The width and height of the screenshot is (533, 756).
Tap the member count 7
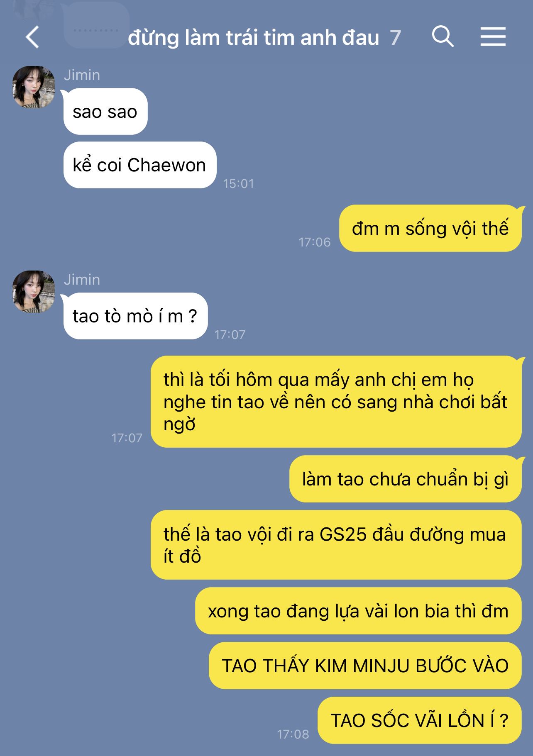[x=395, y=38]
